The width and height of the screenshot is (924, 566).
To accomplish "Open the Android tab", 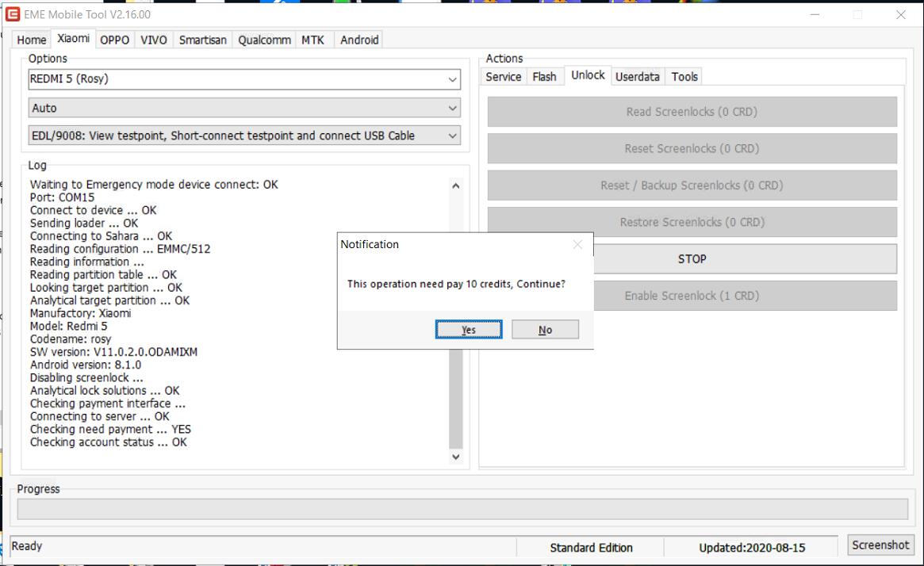I will pos(358,40).
